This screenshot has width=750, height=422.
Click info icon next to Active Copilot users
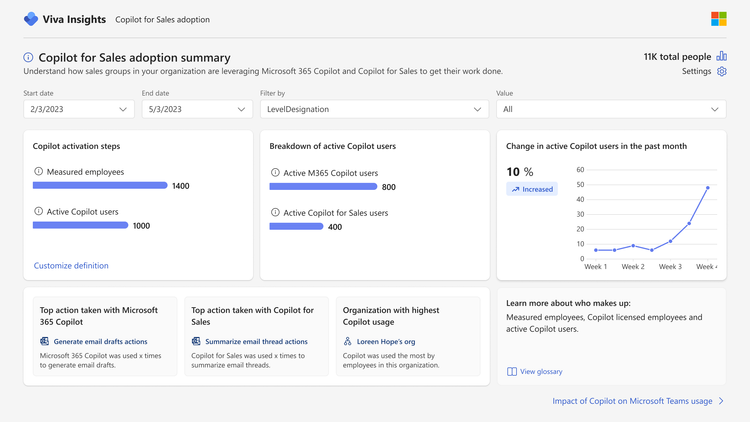tap(39, 212)
